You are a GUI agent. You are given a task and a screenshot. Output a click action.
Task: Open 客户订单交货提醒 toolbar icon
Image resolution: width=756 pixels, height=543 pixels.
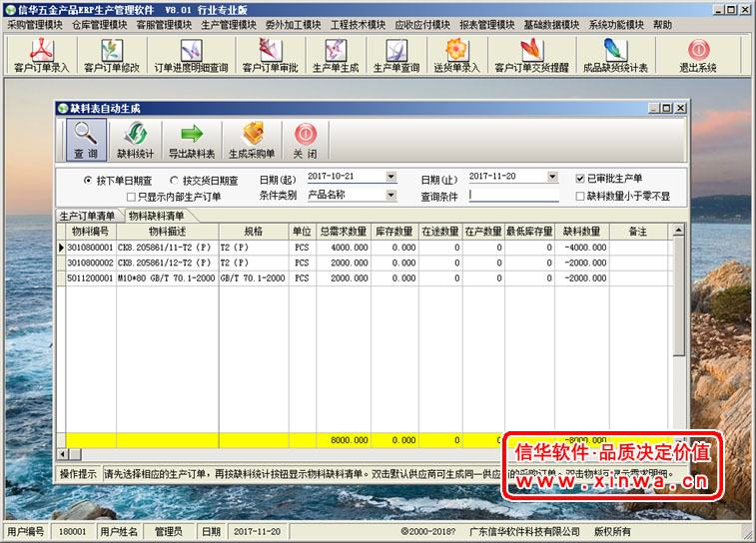click(532, 56)
